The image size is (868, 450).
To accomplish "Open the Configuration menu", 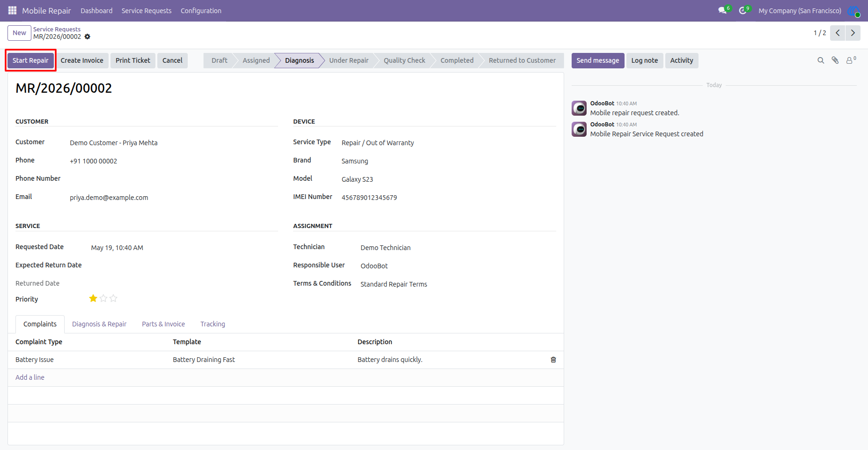I will click(201, 11).
